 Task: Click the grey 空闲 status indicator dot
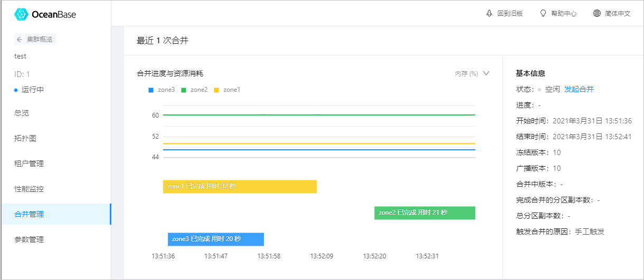[539, 90]
